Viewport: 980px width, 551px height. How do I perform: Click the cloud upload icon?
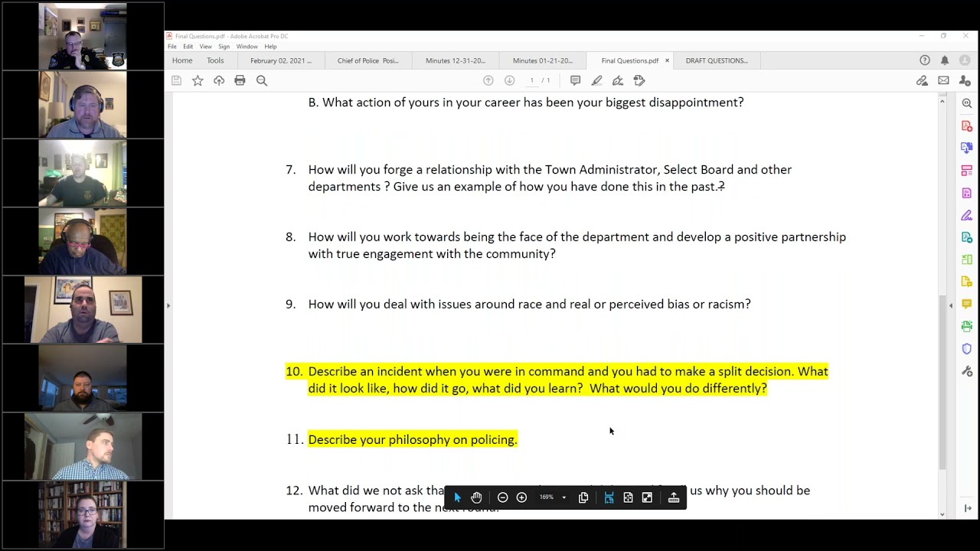tap(219, 80)
